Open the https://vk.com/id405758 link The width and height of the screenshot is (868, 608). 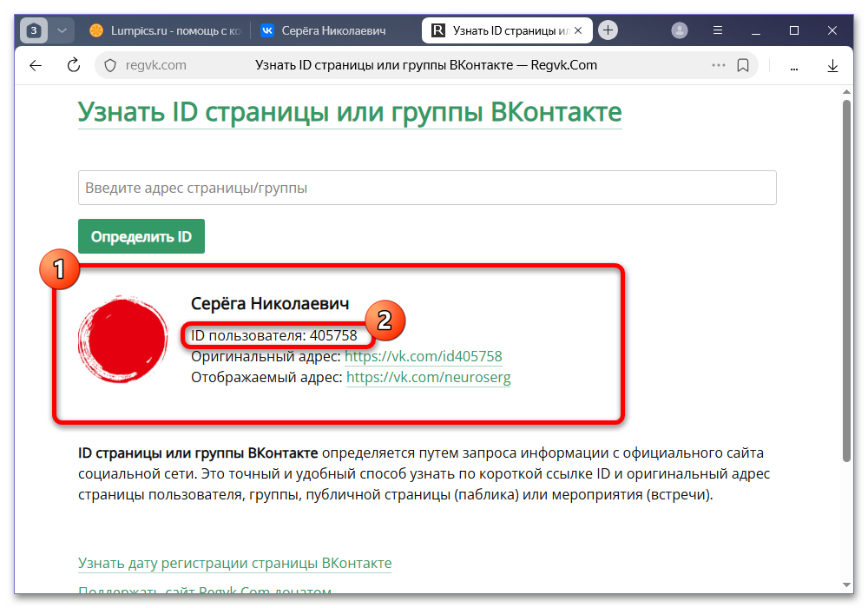point(423,357)
